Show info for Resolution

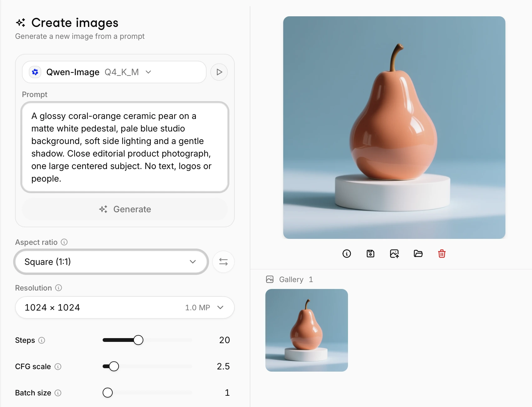point(59,288)
